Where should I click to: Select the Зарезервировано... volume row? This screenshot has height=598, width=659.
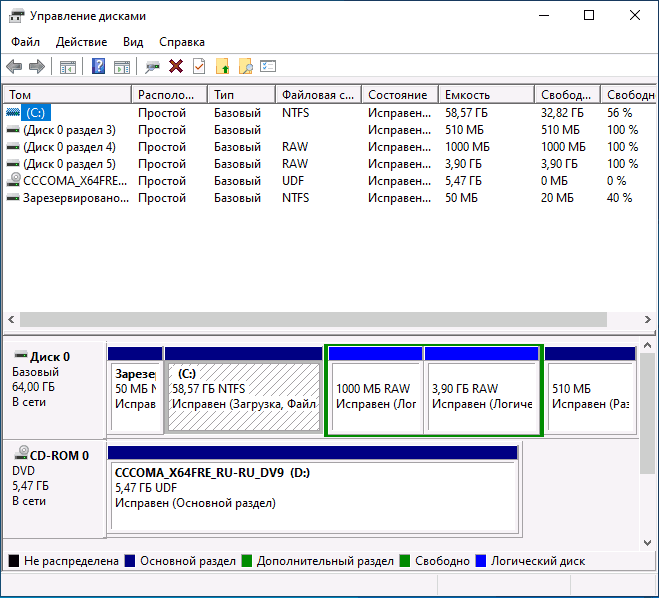[x=330, y=198]
